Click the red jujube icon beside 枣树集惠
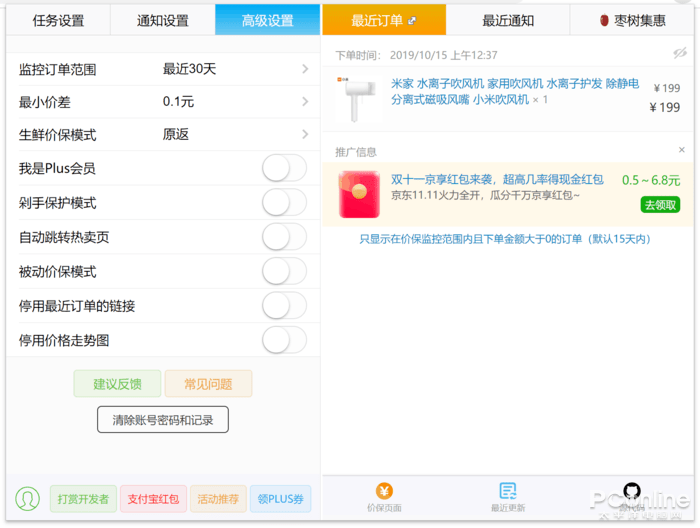Viewport: 700px width, 528px height. [x=604, y=21]
